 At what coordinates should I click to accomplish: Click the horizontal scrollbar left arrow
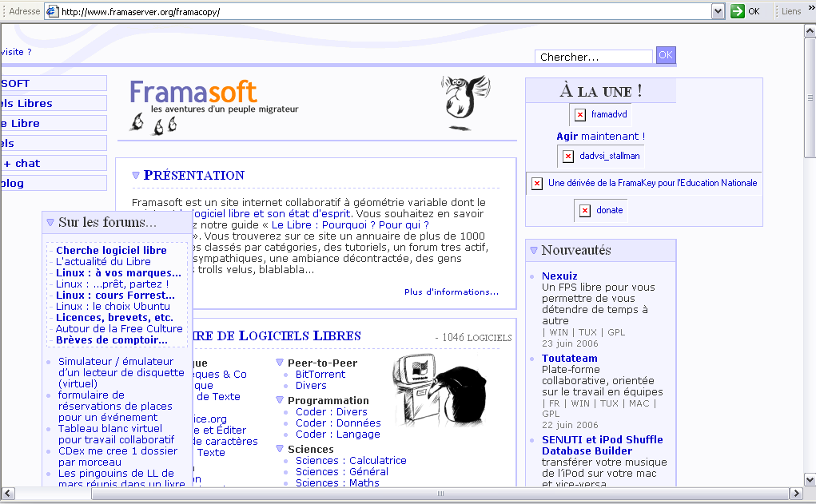click(x=8, y=493)
